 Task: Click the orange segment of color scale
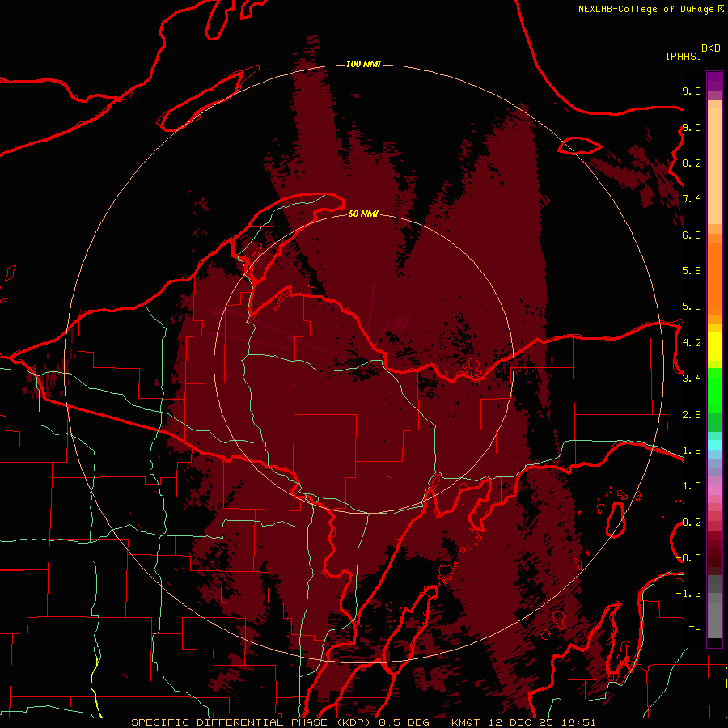(714, 280)
